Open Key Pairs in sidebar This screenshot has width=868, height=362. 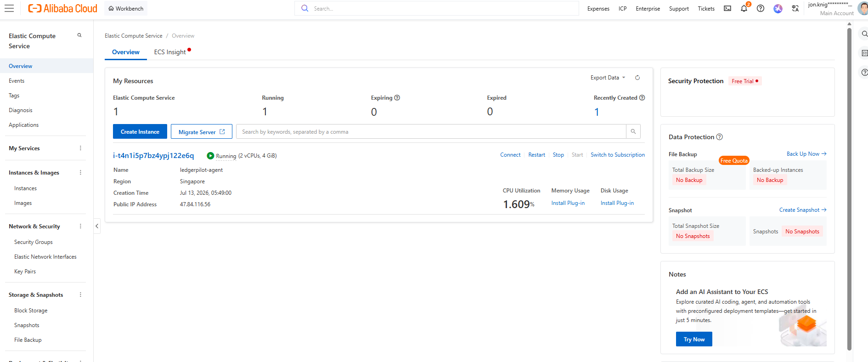tap(25, 271)
